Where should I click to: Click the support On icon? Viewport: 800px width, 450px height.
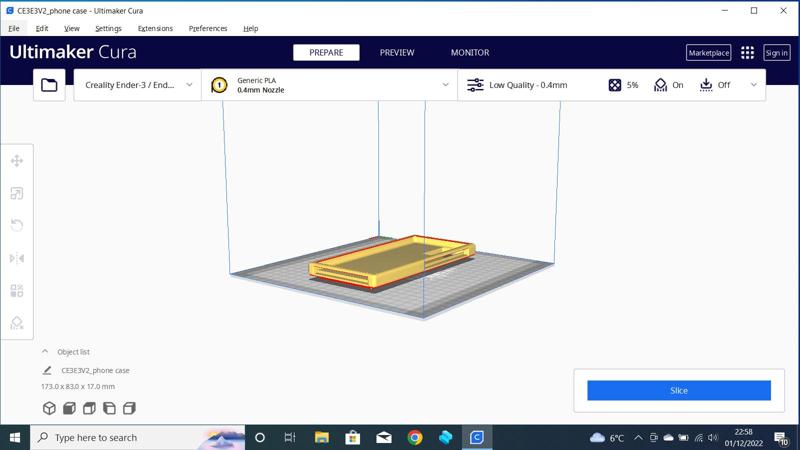point(660,85)
